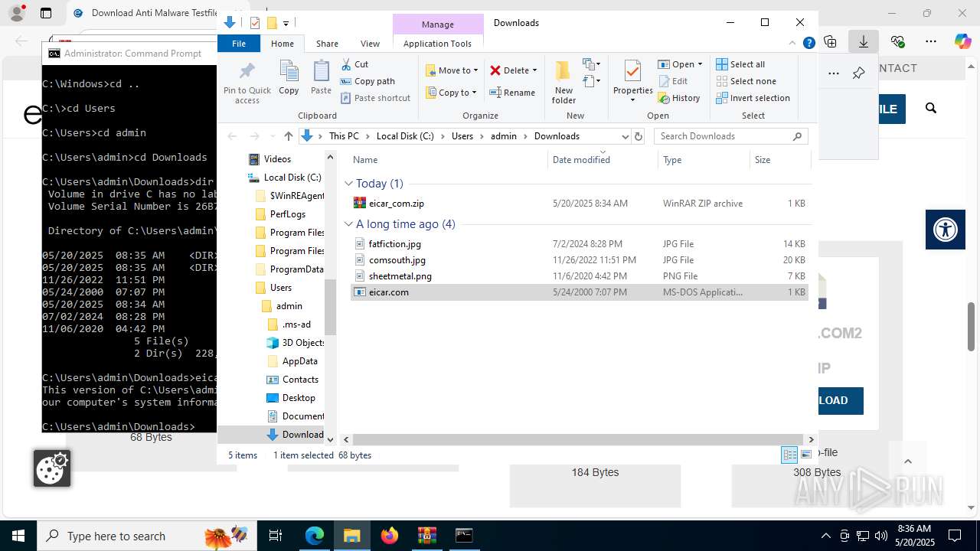Go up one folder level arrow
This screenshot has height=551, width=980.
click(x=288, y=136)
